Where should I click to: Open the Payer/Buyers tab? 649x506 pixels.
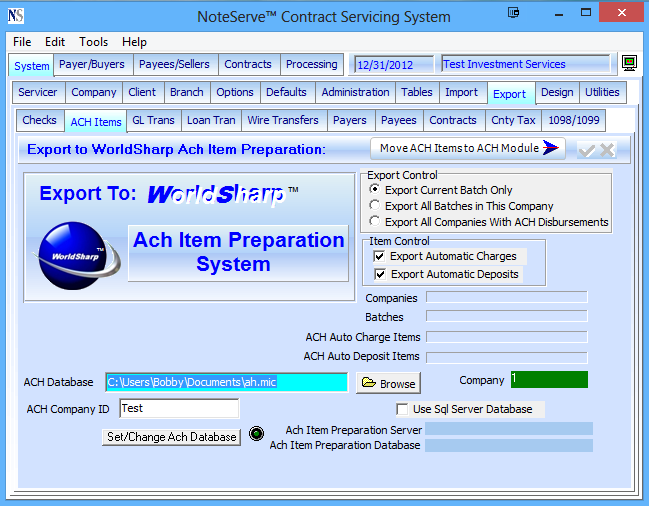(x=93, y=65)
